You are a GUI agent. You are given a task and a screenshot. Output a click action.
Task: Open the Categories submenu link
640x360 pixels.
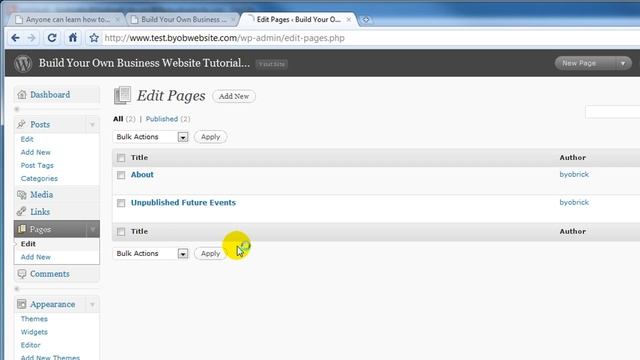(39, 178)
